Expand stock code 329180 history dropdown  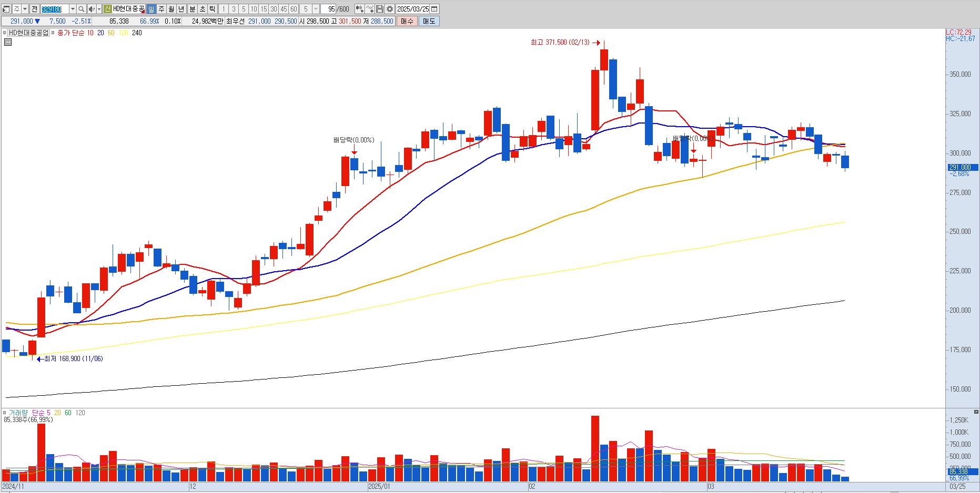coord(73,9)
